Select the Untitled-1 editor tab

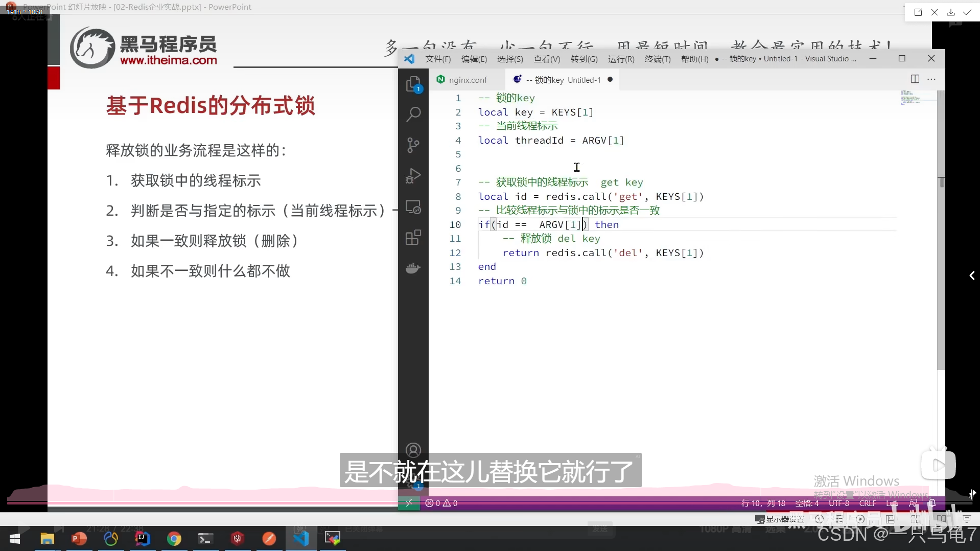point(562,80)
